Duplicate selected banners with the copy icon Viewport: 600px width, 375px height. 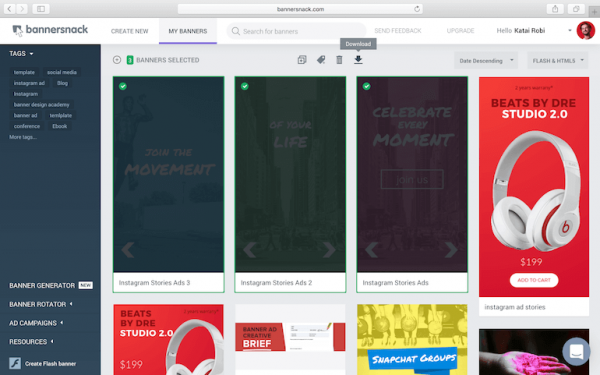click(302, 60)
